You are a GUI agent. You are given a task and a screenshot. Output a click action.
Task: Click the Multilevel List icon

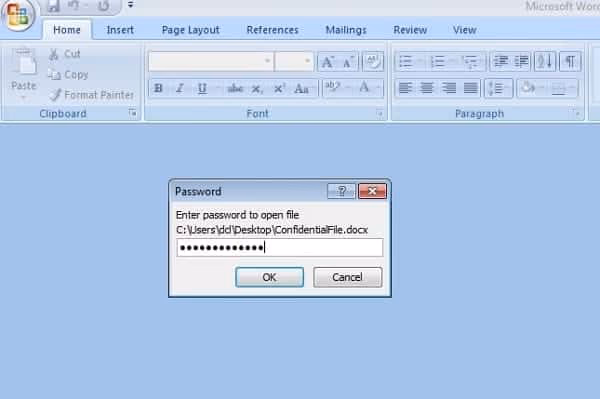(470, 61)
